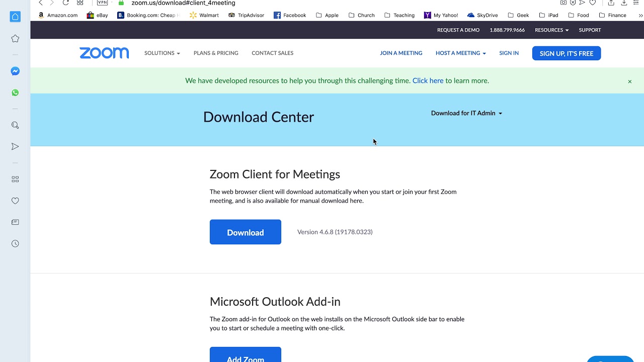Expand the Apple bookmarks folder
644x362 pixels.
click(327, 15)
